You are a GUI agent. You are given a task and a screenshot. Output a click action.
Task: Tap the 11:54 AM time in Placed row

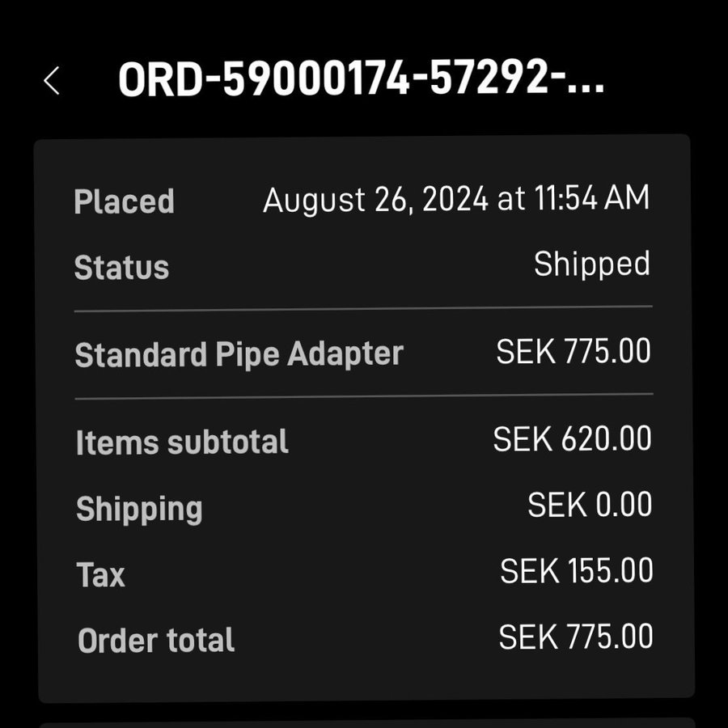tap(592, 199)
